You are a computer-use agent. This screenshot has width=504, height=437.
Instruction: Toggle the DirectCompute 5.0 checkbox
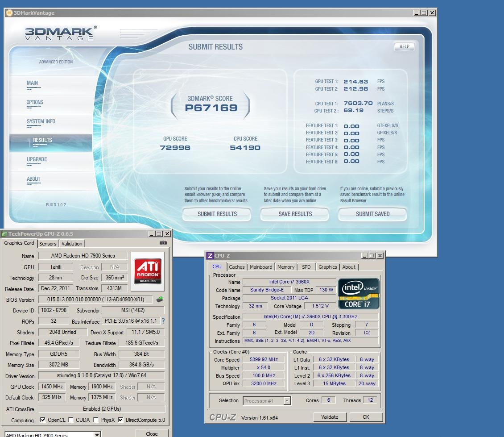(x=120, y=420)
